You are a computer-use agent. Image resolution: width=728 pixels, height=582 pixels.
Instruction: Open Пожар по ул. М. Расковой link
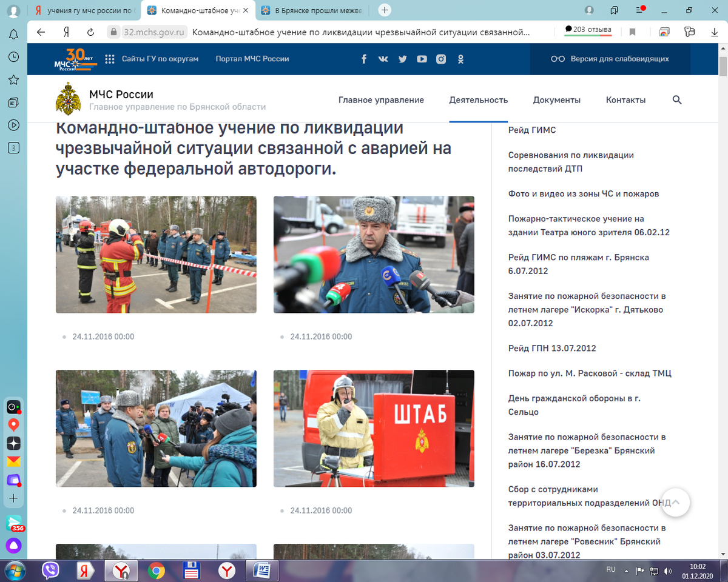pyautogui.click(x=590, y=373)
